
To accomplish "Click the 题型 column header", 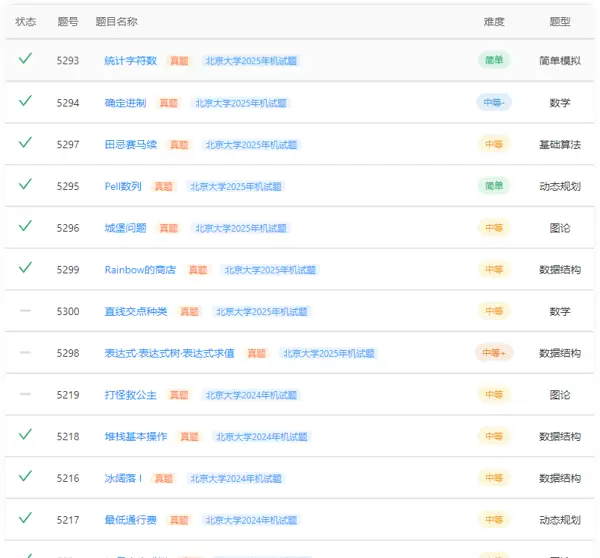I will pos(560,21).
